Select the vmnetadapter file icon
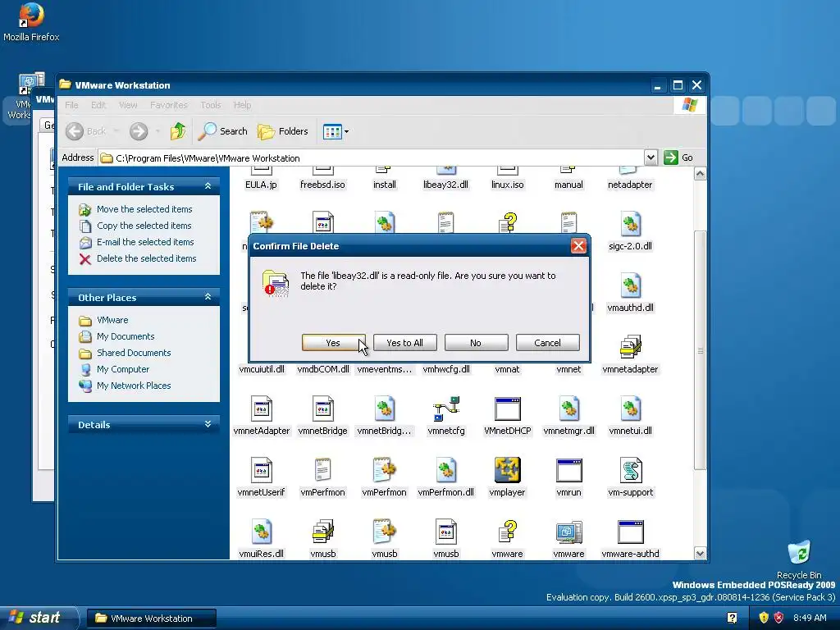Image resolution: width=840 pixels, height=630 pixels. 631,347
